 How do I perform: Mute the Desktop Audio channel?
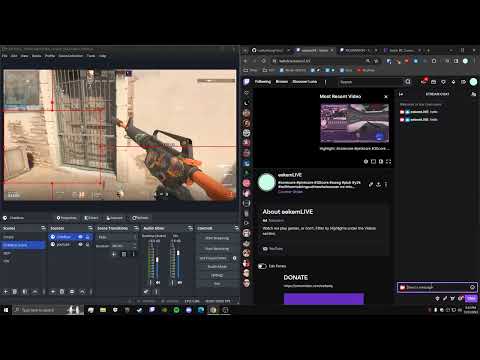(158, 283)
